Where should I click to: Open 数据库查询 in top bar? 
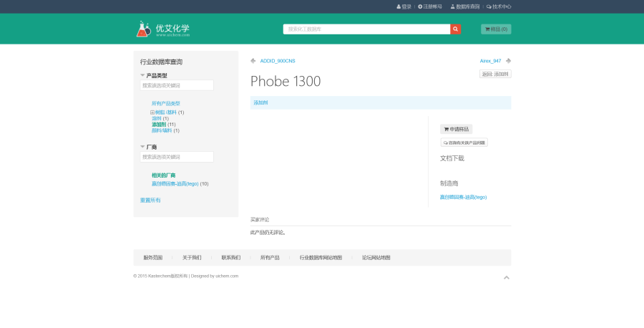(465, 6)
